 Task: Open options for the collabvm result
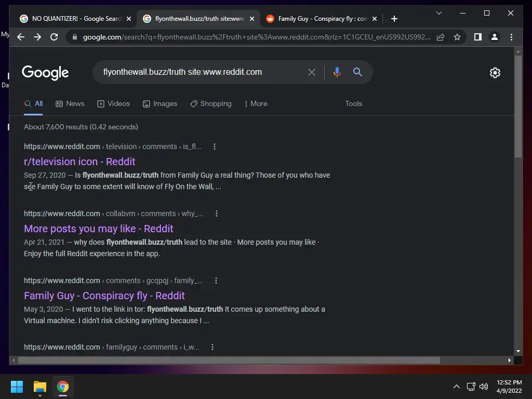217,214
